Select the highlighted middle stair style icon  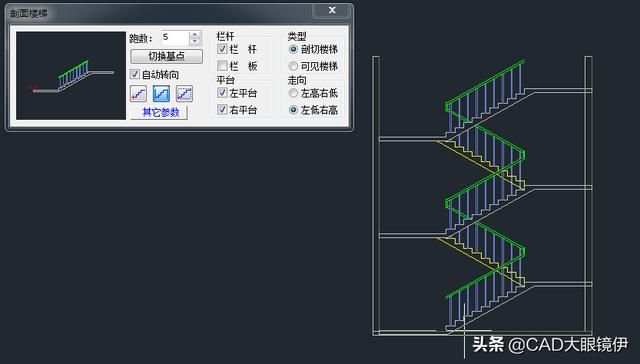161,94
